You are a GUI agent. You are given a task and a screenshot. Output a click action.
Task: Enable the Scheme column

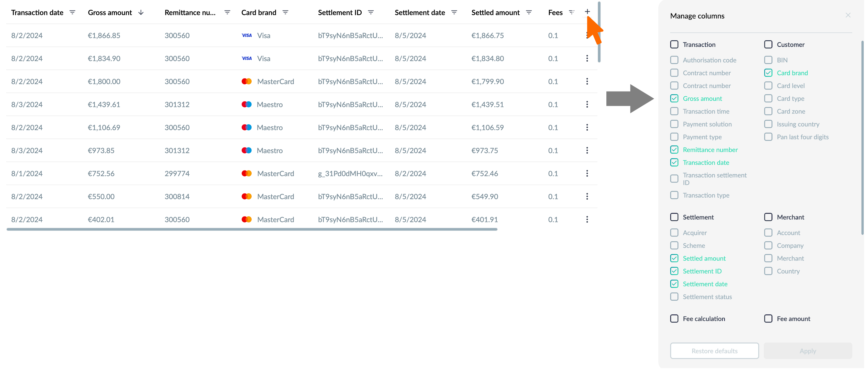click(674, 245)
